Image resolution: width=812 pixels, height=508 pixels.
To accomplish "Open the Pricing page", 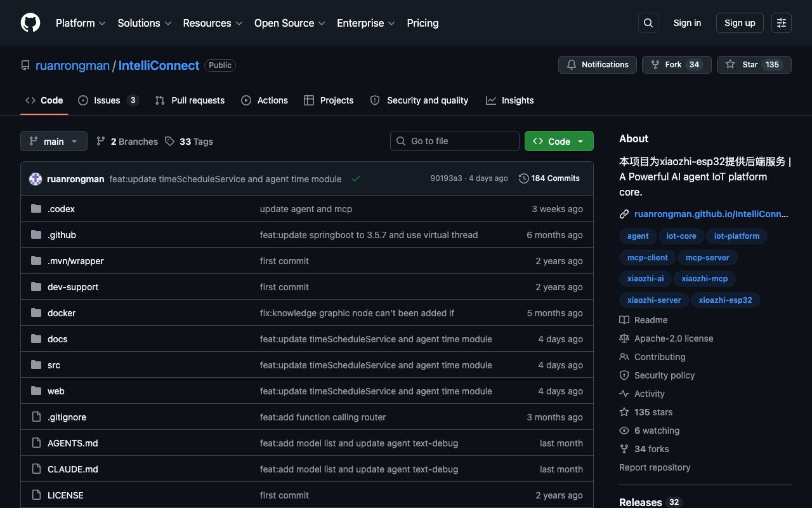I will click(x=422, y=23).
